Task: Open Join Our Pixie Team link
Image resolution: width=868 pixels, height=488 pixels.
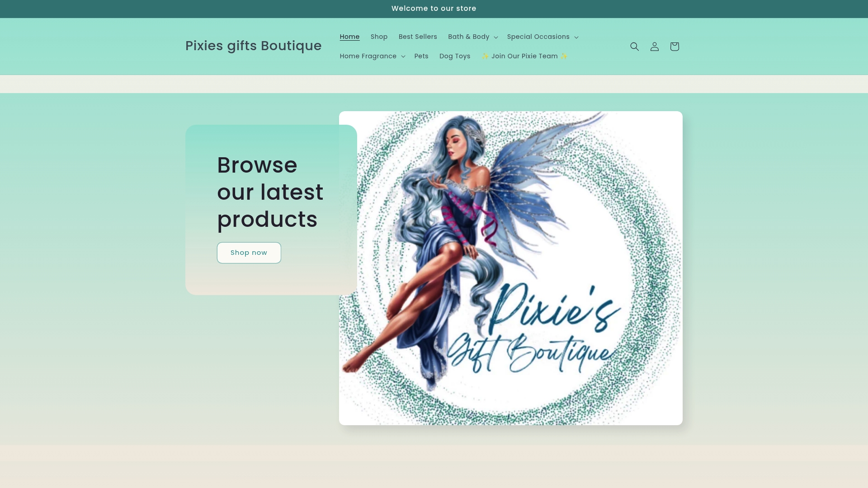Action: [x=524, y=56]
